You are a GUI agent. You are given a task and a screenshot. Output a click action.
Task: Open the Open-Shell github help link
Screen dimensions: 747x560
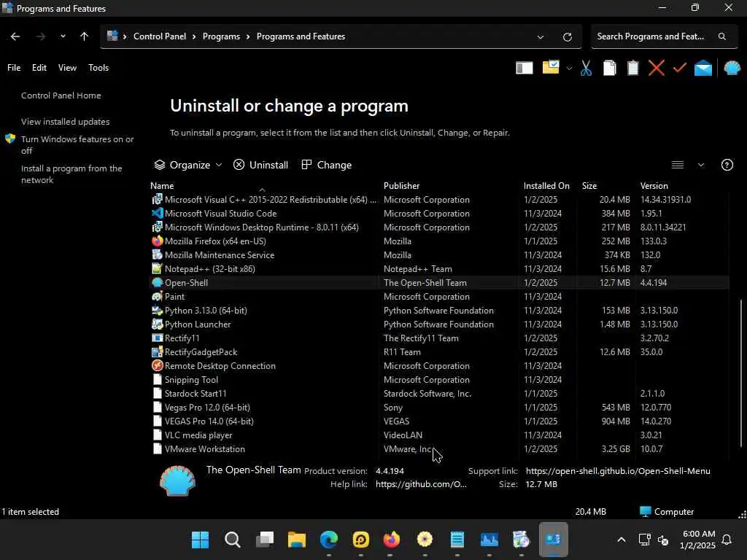pyautogui.click(x=421, y=484)
